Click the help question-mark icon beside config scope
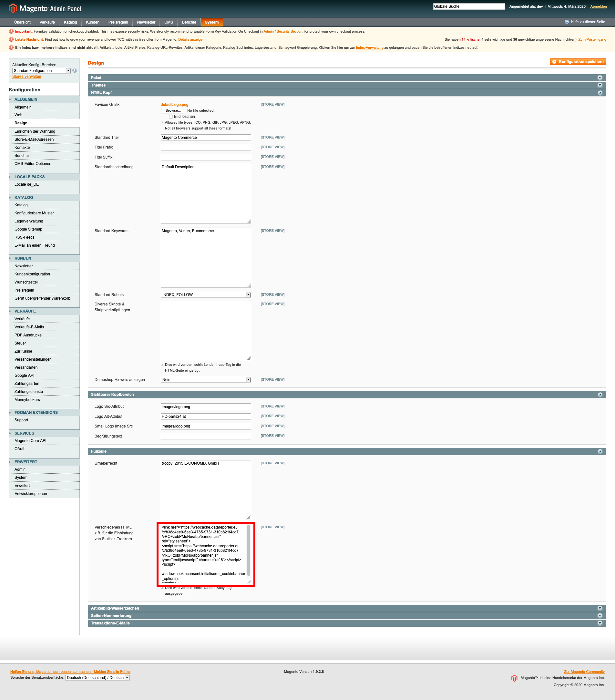The width and height of the screenshot is (615, 700). [75, 70]
